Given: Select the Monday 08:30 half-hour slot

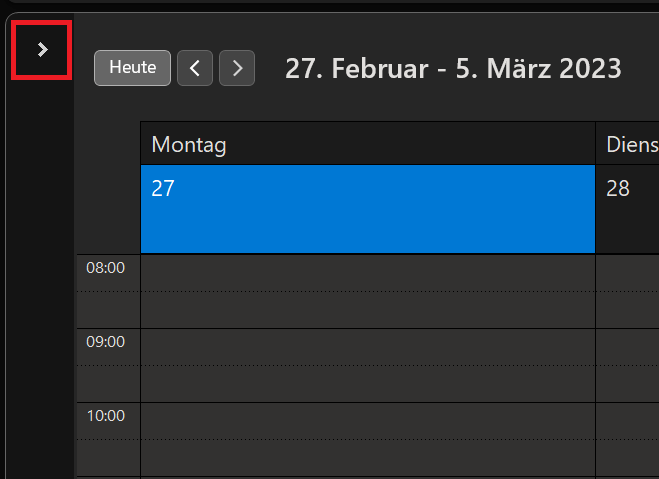Looking at the screenshot, I should (368, 310).
